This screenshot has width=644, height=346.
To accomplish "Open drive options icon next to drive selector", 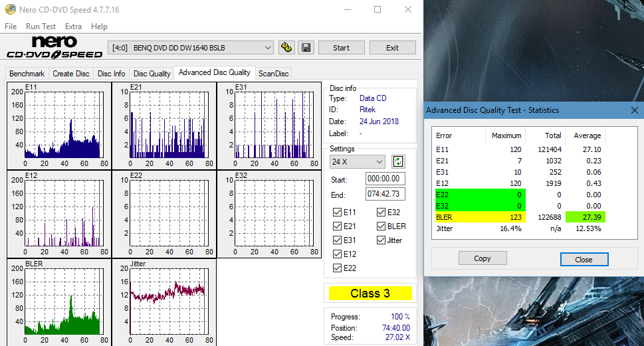I will pyautogui.click(x=286, y=48).
